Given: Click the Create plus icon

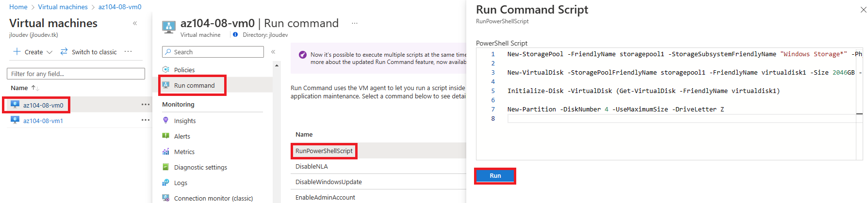Looking at the screenshot, I should tap(17, 52).
